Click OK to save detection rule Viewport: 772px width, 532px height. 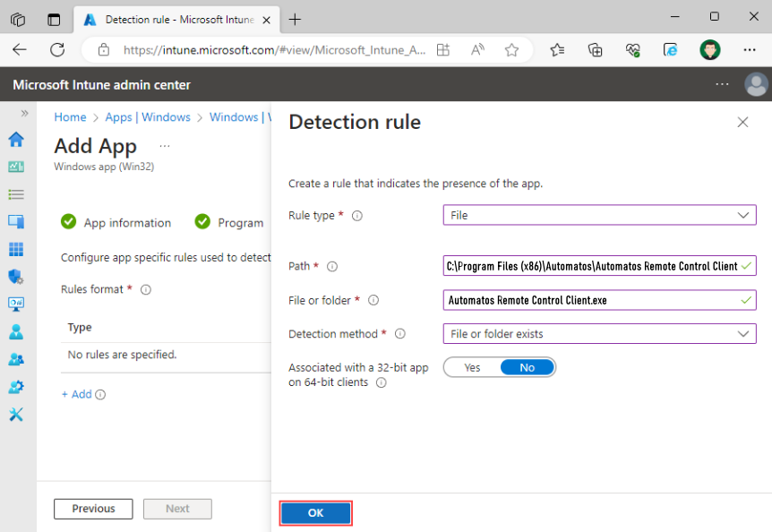coord(315,513)
